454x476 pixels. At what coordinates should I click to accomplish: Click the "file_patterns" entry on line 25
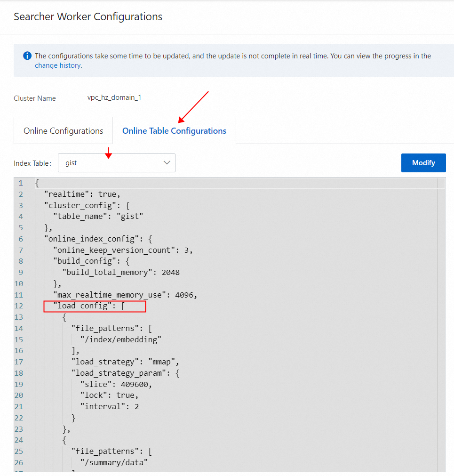pyautogui.click(x=112, y=452)
